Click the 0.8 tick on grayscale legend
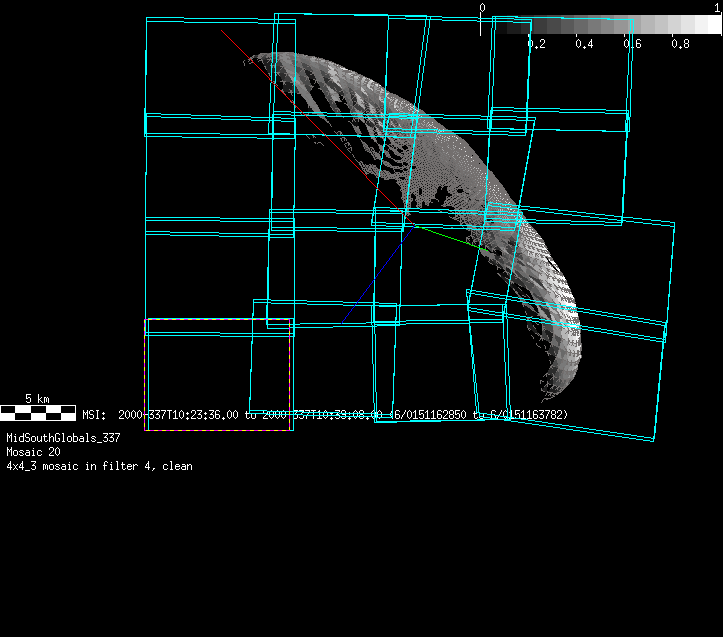This screenshot has width=723, height=637. [680, 44]
